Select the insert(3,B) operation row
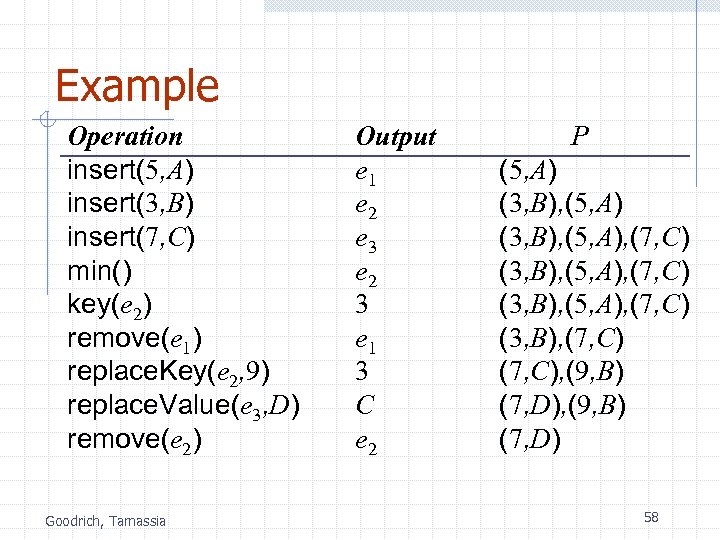 click(130, 204)
